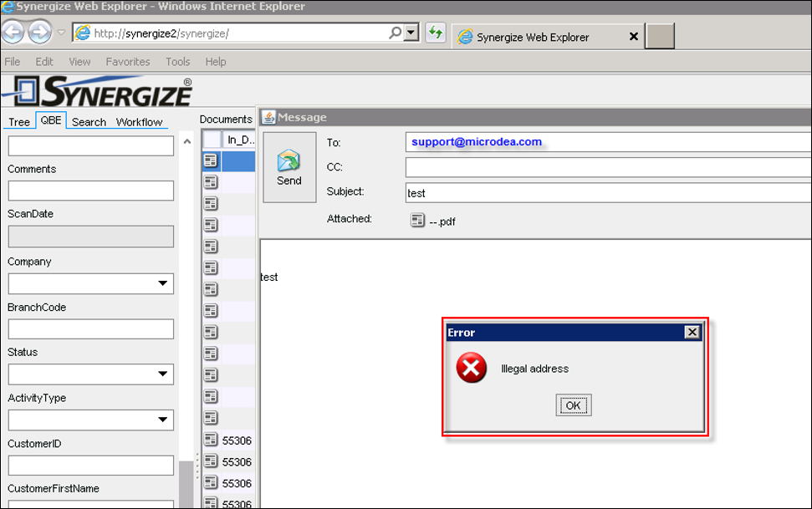The image size is (812, 509).
Task: Expand the ActivityType dropdown
Action: coord(162,420)
